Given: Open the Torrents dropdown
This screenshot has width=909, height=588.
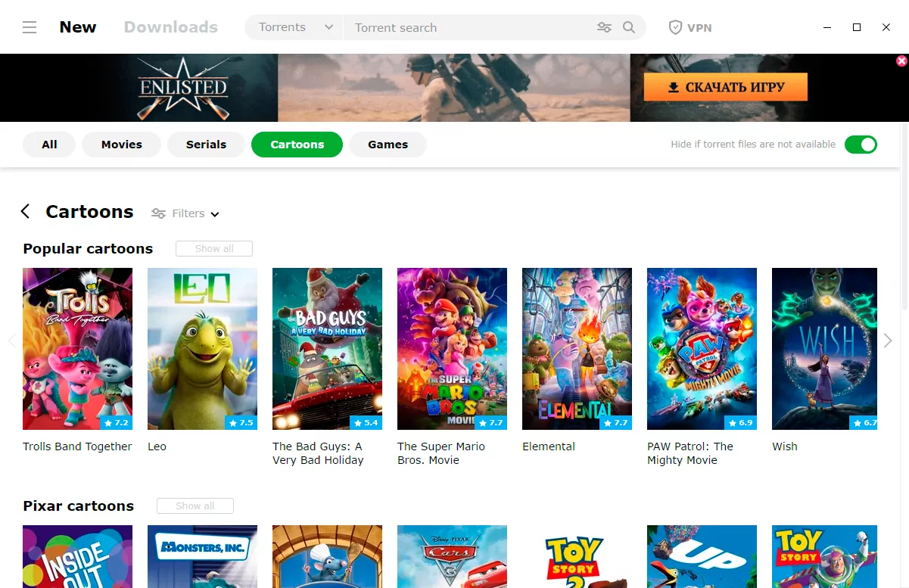Looking at the screenshot, I should pyautogui.click(x=294, y=27).
